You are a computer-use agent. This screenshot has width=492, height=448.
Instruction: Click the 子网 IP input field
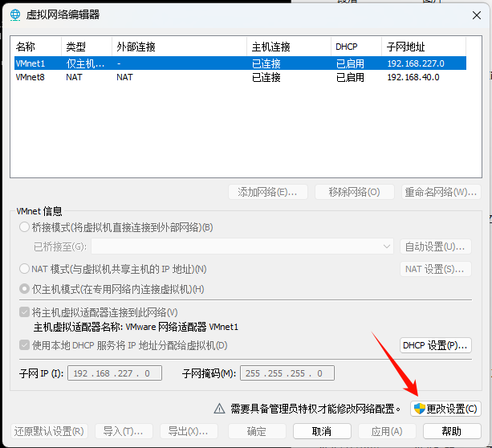[115, 373]
